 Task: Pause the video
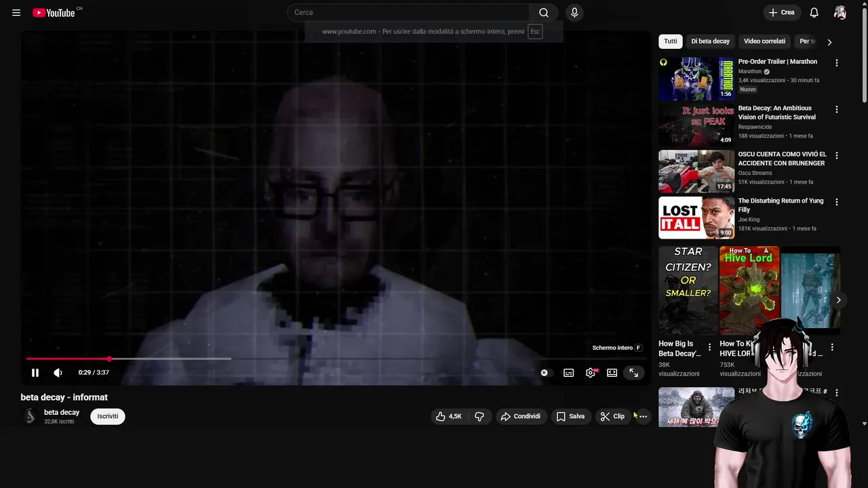[x=35, y=373]
